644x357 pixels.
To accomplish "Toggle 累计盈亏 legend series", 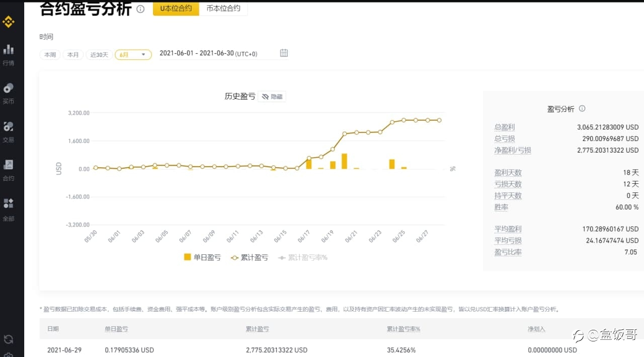I will pyautogui.click(x=249, y=257).
